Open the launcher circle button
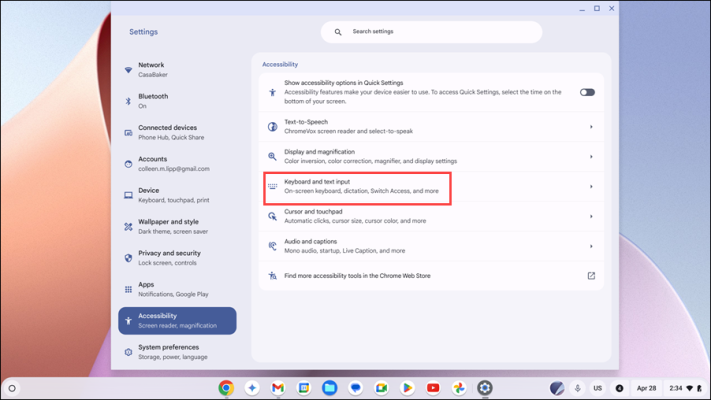 pos(12,388)
